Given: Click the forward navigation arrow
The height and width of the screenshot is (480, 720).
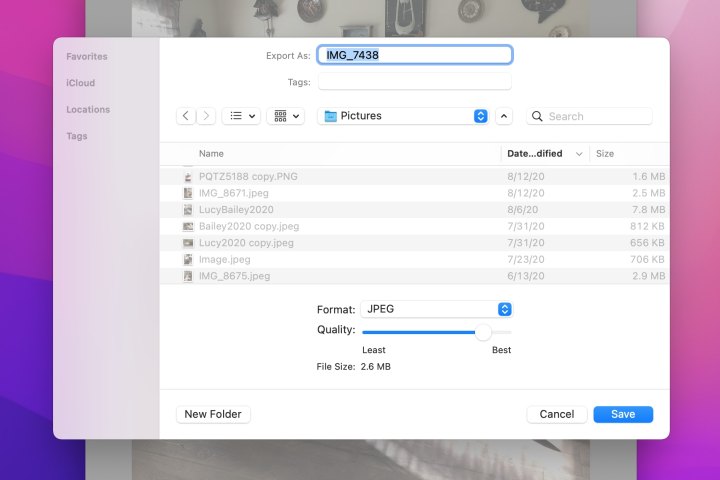Looking at the screenshot, I should point(206,116).
